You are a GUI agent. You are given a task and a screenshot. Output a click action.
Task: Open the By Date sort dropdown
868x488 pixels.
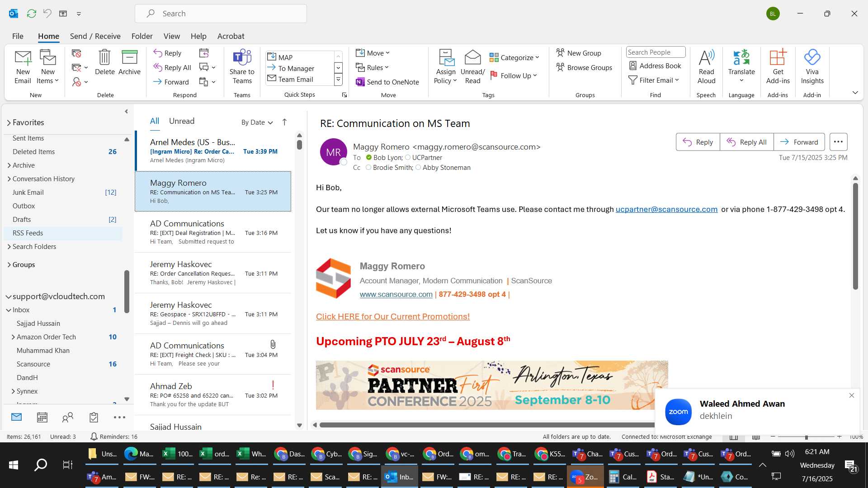point(257,122)
